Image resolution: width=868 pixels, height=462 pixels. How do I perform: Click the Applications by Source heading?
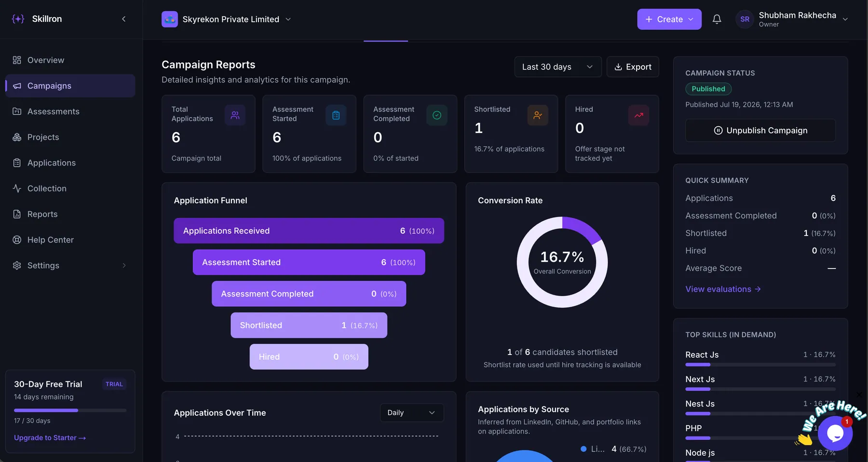point(523,409)
